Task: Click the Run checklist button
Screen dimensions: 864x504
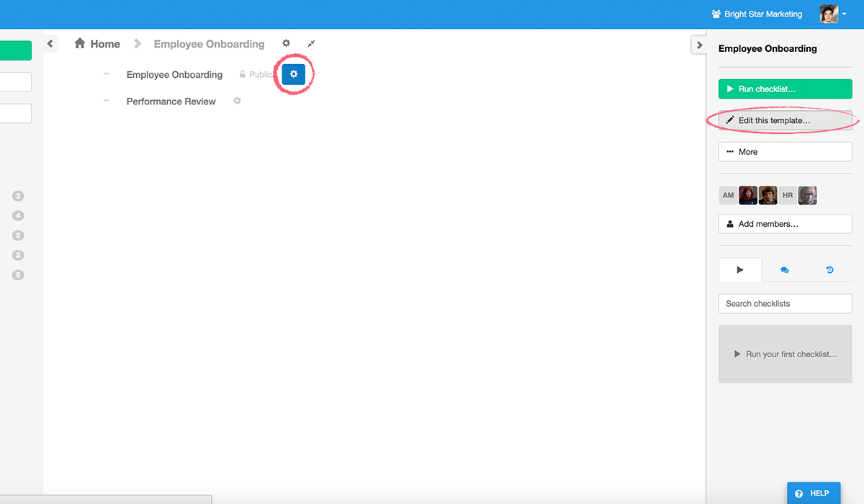Action: [786, 89]
